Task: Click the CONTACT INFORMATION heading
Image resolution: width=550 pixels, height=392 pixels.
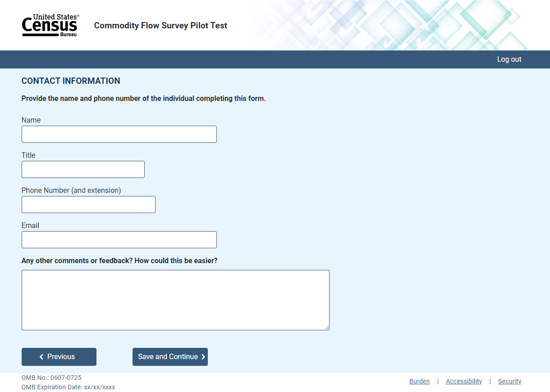Action: click(71, 81)
